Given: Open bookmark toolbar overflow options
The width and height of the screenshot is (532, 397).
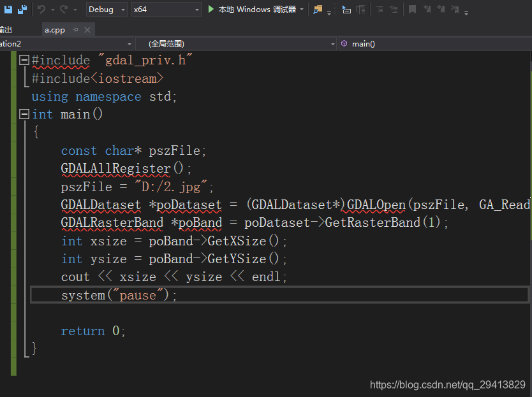Looking at the screenshot, I should pos(466,13).
